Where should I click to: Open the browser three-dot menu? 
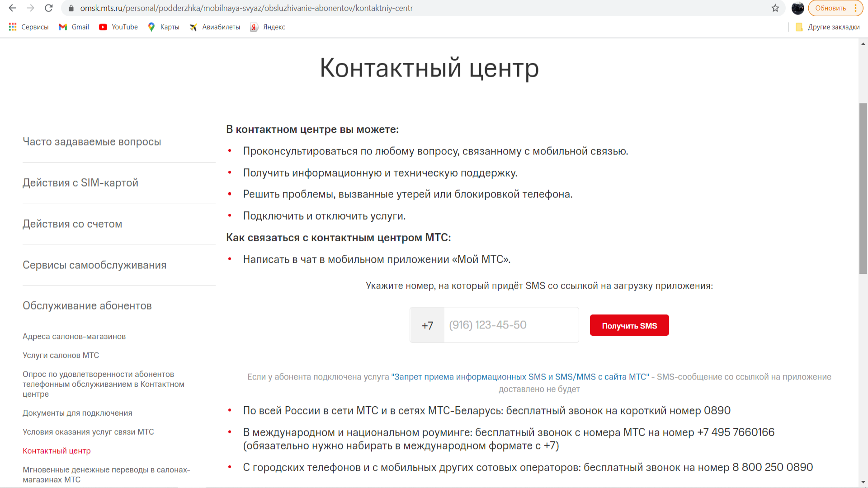(x=855, y=8)
